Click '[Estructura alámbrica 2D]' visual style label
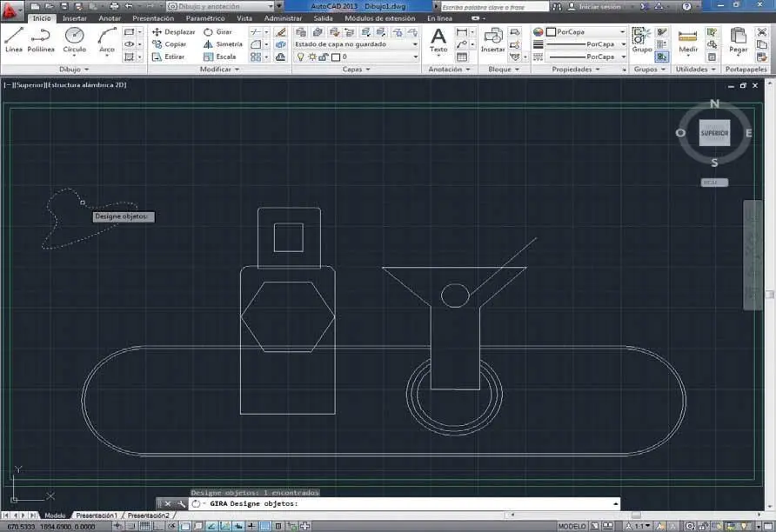The height and width of the screenshot is (532, 776). coord(84,85)
